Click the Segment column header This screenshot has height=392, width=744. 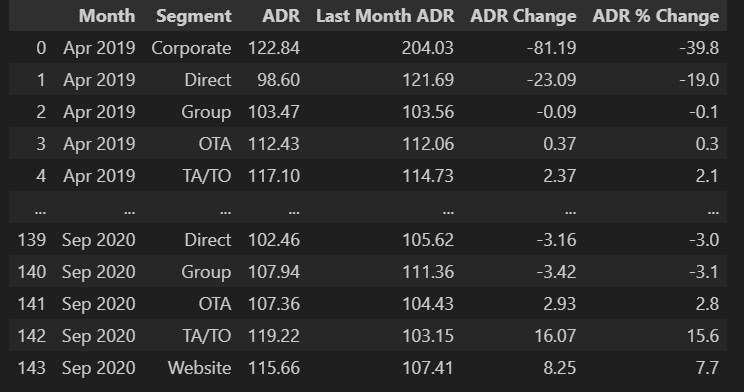(194, 16)
